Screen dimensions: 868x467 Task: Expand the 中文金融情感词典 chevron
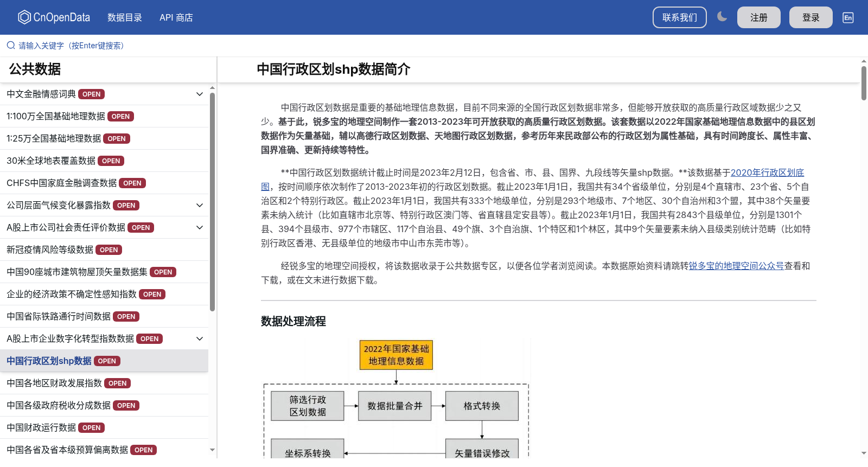pyautogui.click(x=200, y=94)
